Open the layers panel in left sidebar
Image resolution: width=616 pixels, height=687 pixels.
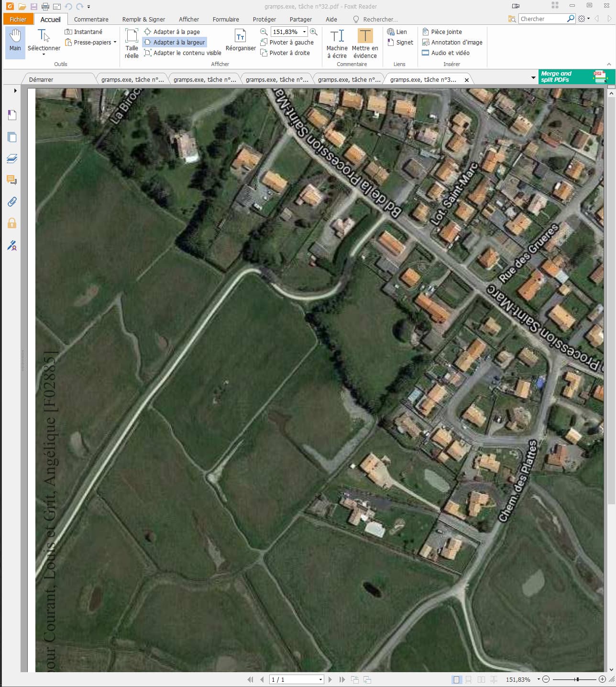point(12,158)
